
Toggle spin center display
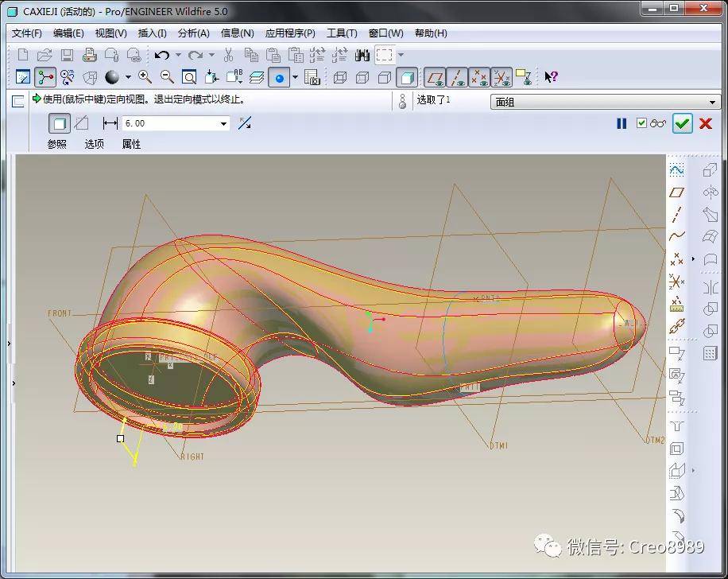tap(45, 77)
